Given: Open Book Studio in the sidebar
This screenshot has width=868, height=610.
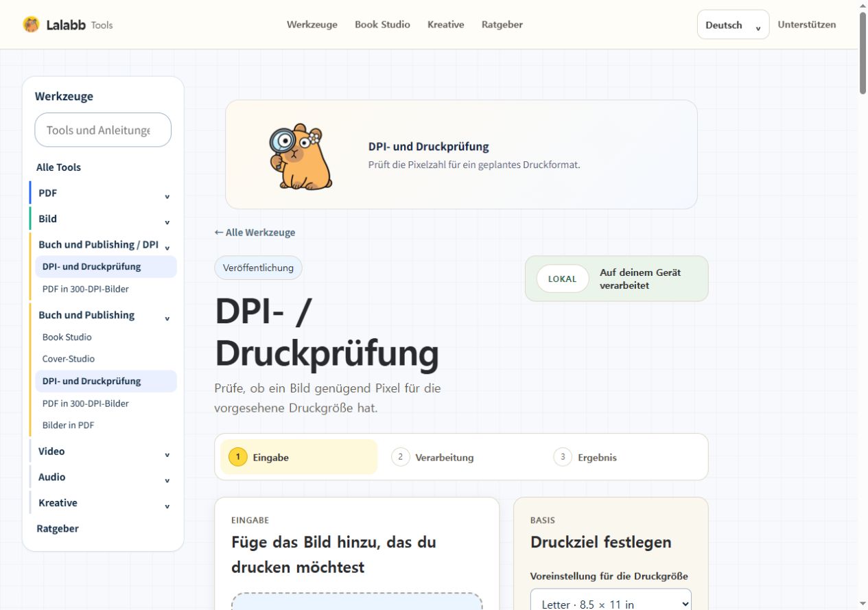Looking at the screenshot, I should [x=67, y=337].
